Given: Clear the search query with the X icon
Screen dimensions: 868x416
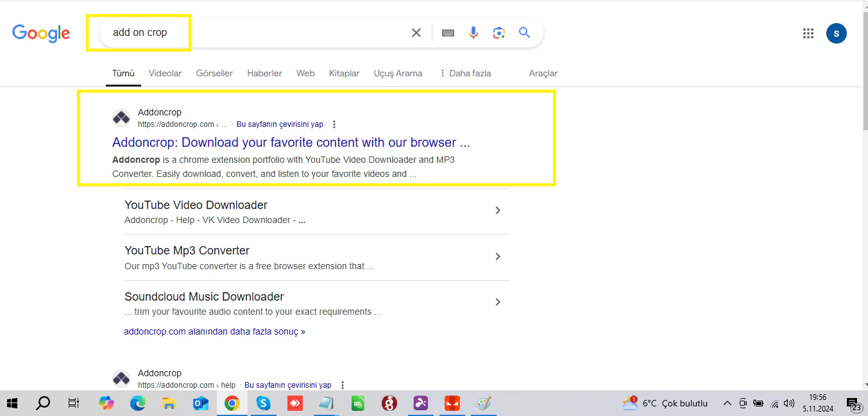Looking at the screenshot, I should 416,32.
